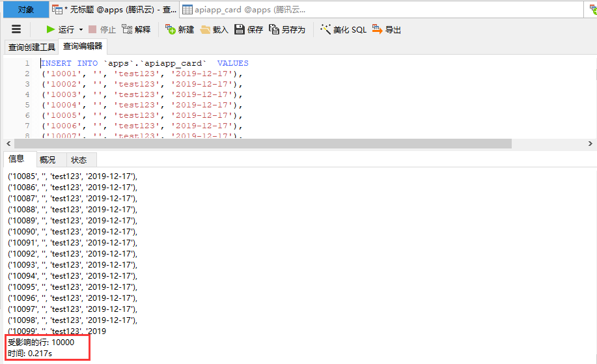Open the 概况 result tab
This screenshot has height=364, width=597.
pyautogui.click(x=48, y=160)
